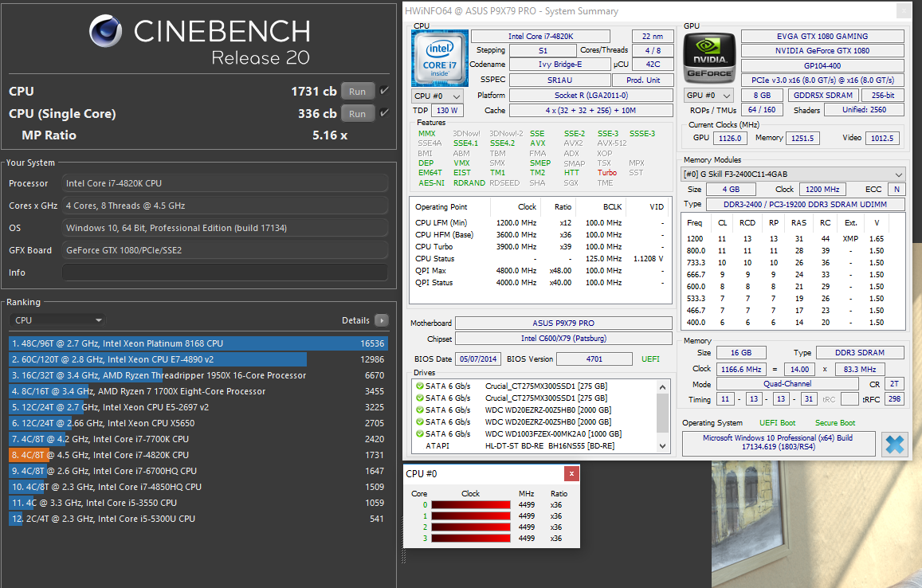
Task: Click the blue X icon below Windows build info
Action: click(x=894, y=444)
